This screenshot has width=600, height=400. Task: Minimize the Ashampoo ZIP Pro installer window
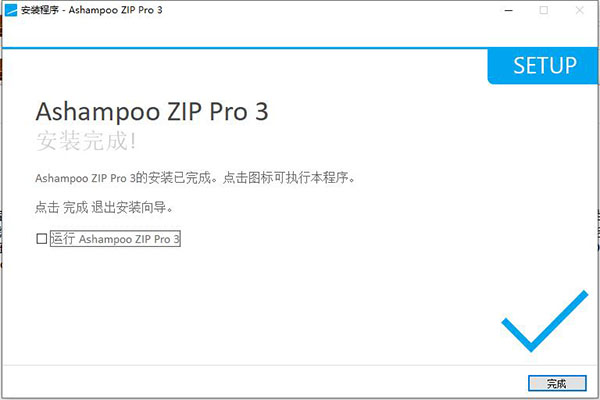(509, 10)
